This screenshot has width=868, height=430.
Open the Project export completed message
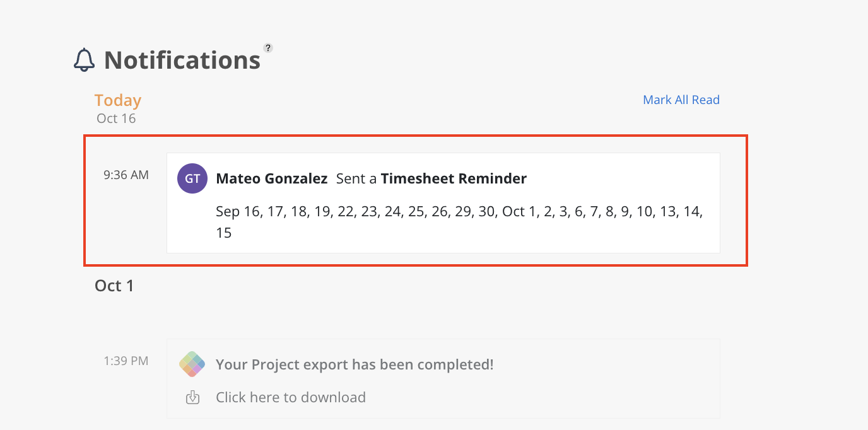pos(355,364)
